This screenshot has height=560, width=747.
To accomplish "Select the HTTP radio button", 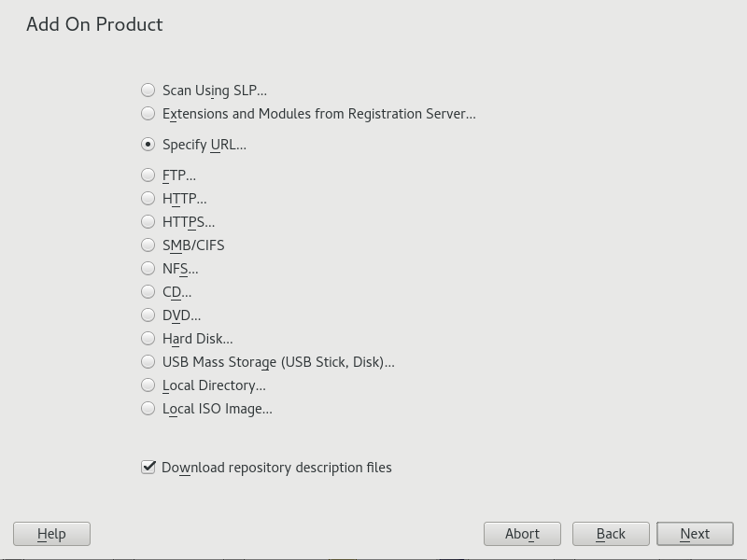I will pyautogui.click(x=148, y=198).
